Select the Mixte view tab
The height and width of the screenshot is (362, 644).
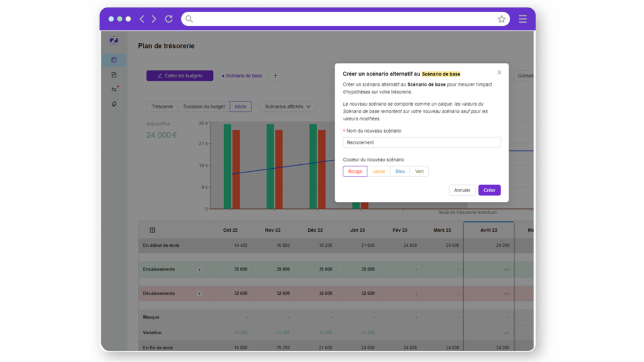pos(241,106)
